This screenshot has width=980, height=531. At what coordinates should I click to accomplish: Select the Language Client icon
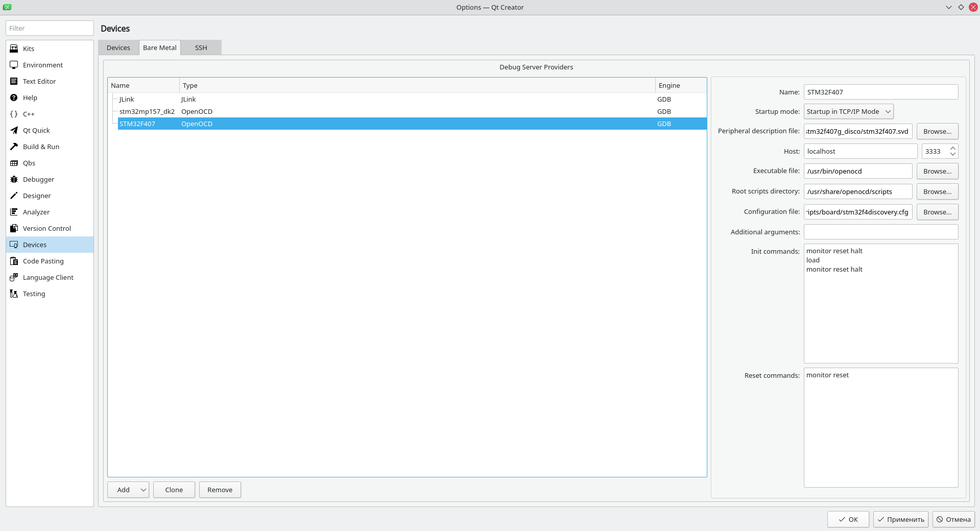pos(14,277)
